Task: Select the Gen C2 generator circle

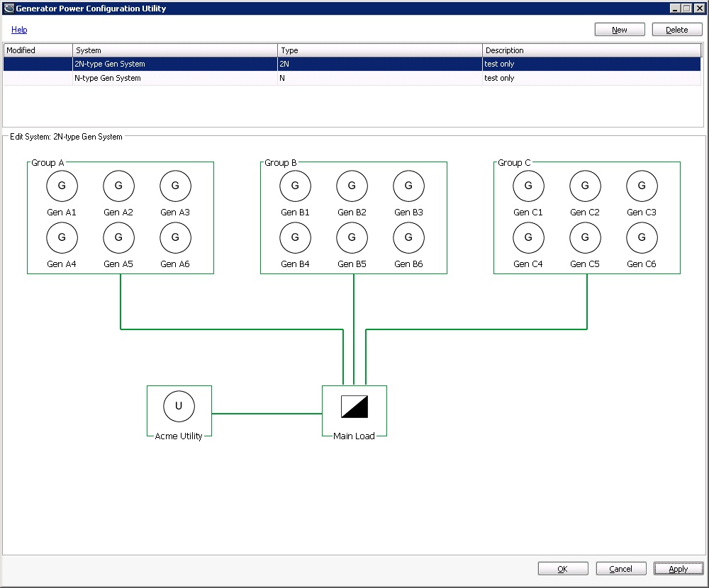Action: [585, 186]
